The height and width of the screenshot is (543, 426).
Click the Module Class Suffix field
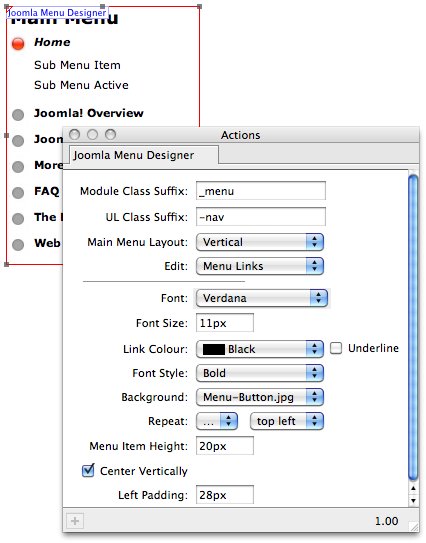click(261, 191)
